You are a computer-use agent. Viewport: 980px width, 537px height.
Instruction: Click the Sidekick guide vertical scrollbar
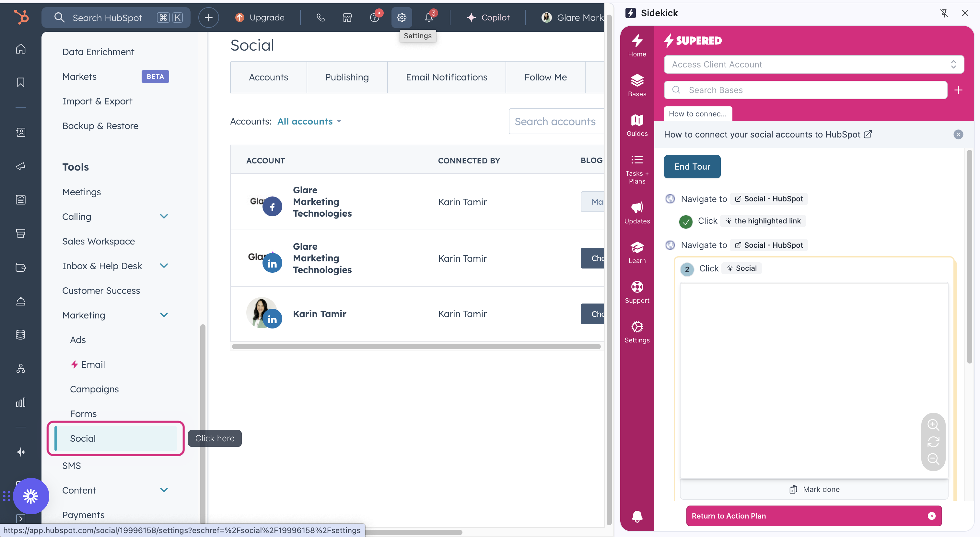pyautogui.click(x=969, y=257)
